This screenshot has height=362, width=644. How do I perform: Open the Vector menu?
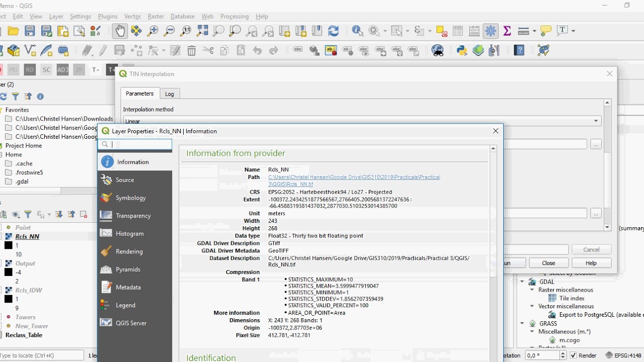132,17
